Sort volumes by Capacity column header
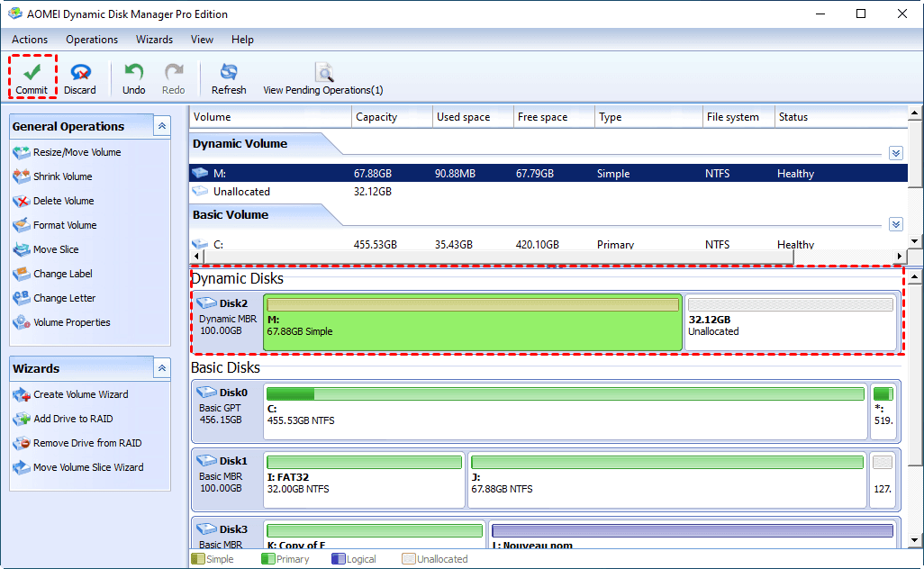Screen dimensions: 924x569 coord(376,117)
